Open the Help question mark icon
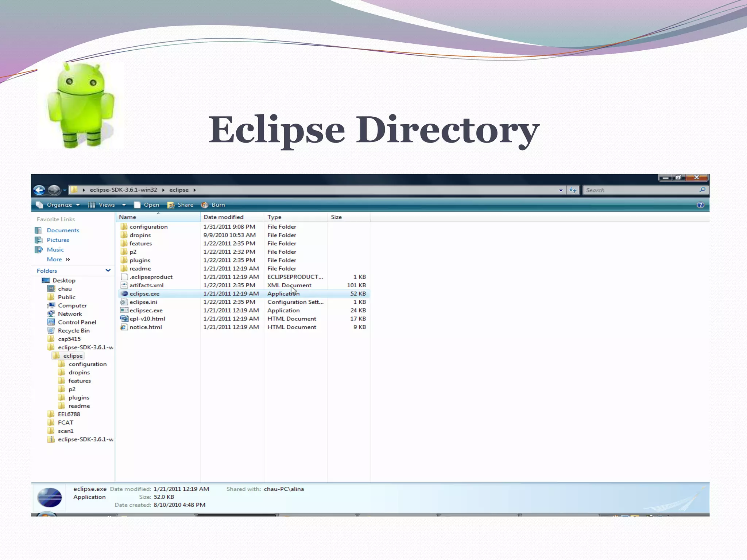The width and height of the screenshot is (747, 560). [x=700, y=205]
